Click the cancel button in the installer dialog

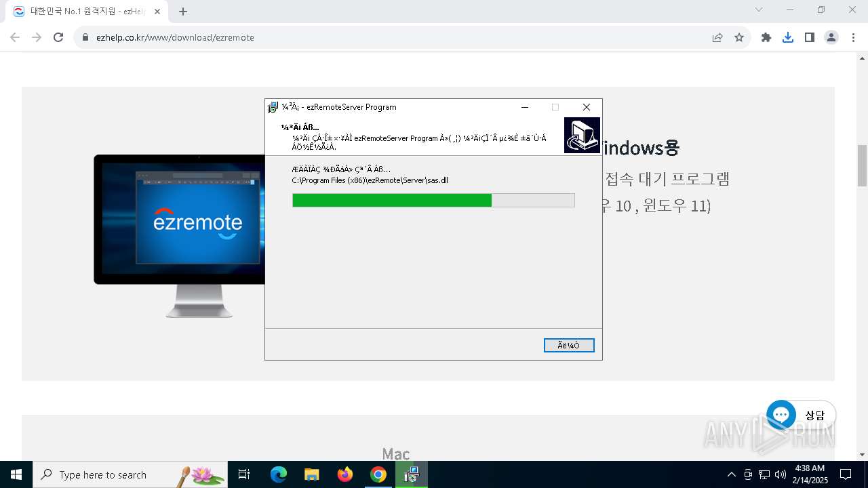tap(569, 346)
